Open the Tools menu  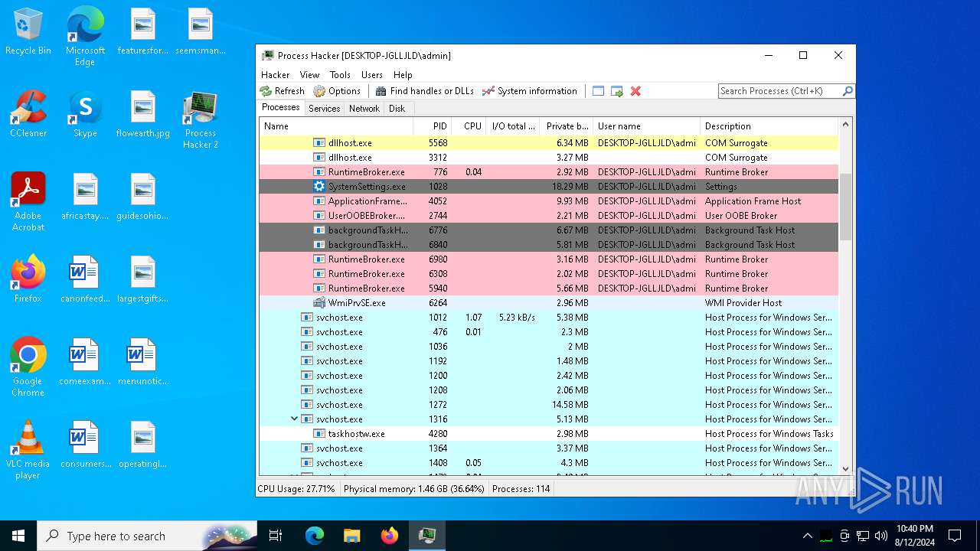[340, 75]
